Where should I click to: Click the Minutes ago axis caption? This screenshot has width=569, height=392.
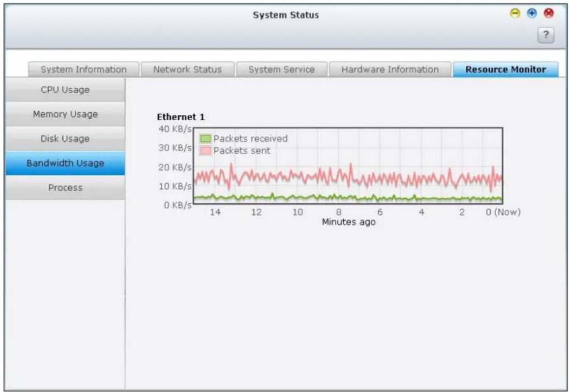(x=349, y=222)
